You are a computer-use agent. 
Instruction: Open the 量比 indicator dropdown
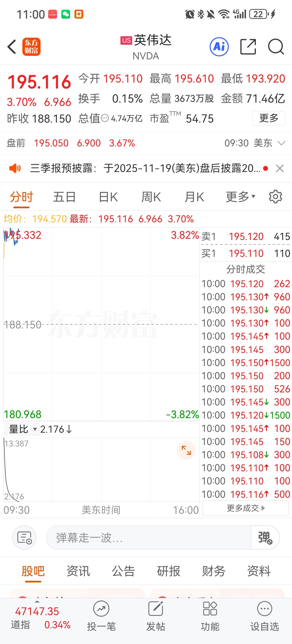(x=21, y=429)
